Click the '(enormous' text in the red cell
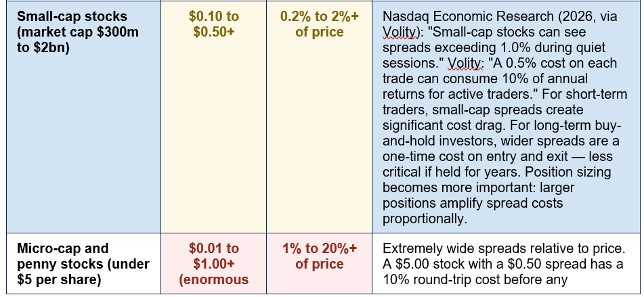The height and width of the screenshot is (297, 644). 213,280
